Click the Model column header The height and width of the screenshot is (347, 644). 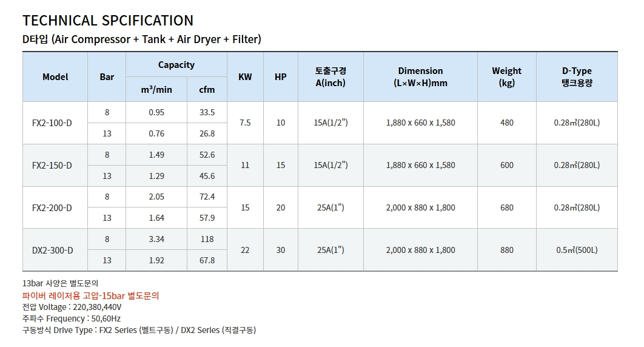(55, 77)
